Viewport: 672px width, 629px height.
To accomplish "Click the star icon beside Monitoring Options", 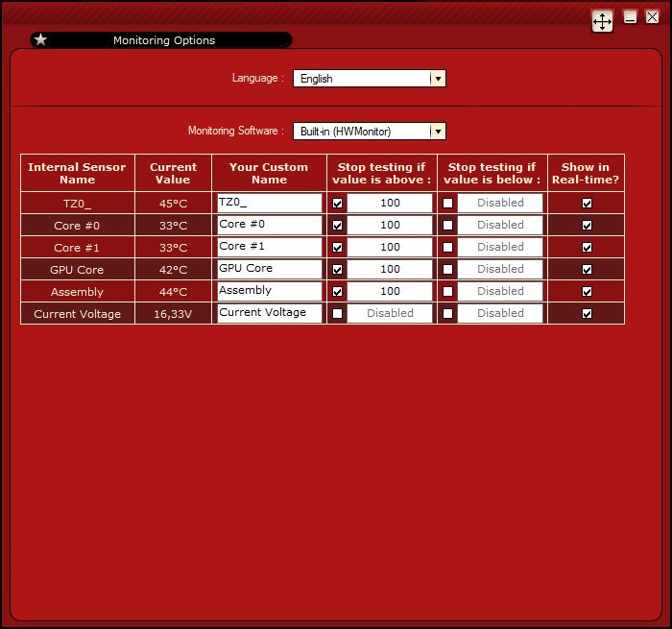I will (40, 40).
